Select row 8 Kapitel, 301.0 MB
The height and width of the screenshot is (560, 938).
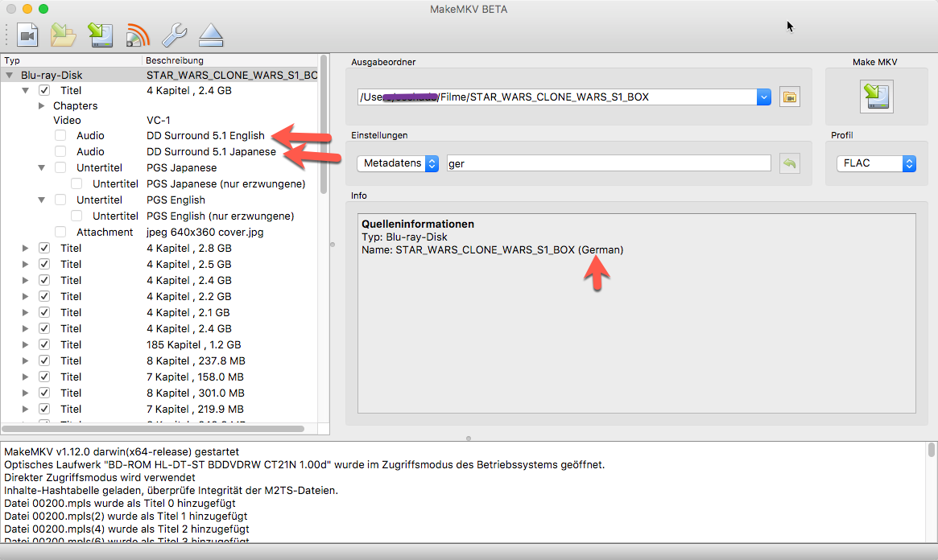[159, 393]
